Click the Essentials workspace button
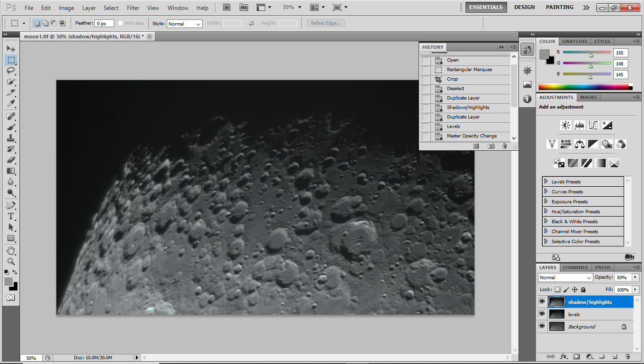Image resolution: width=644 pixels, height=364 pixels. click(x=486, y=7)
